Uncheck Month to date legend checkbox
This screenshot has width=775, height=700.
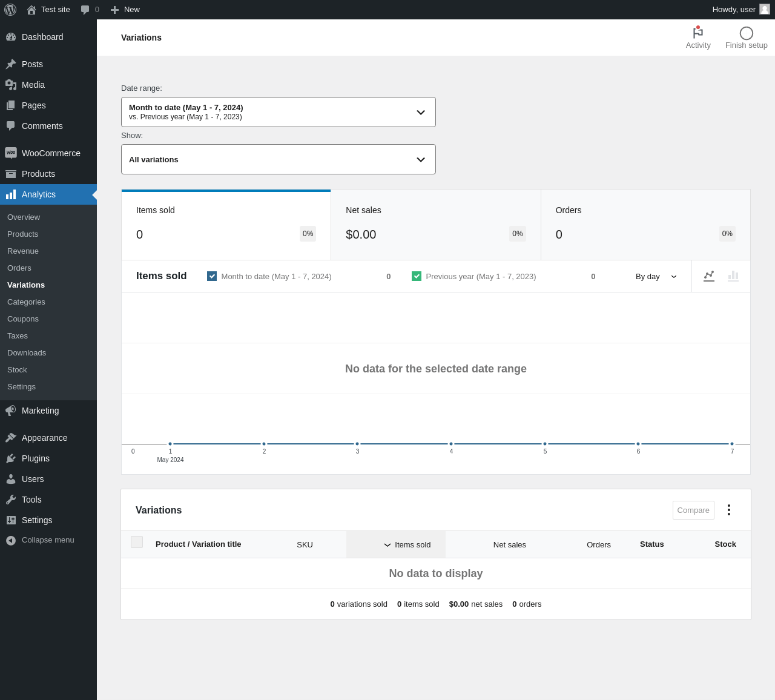click(212, 276)
